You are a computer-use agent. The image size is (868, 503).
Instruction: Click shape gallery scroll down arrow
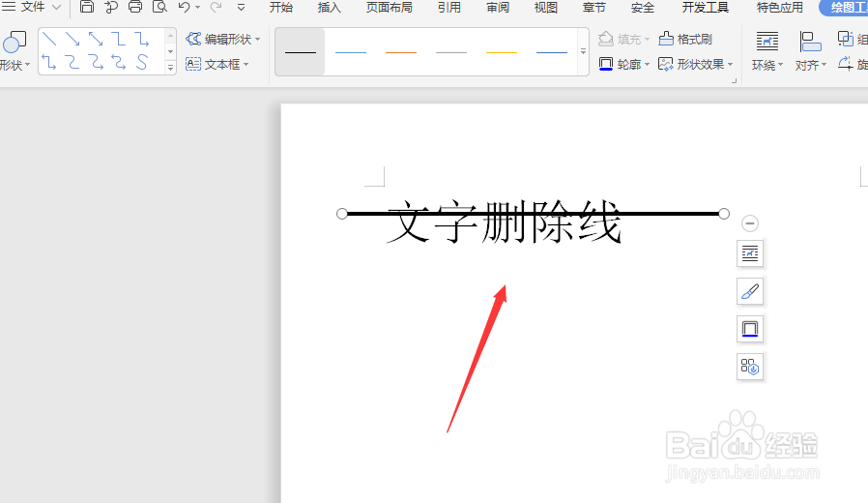click(x=170, y=51)
